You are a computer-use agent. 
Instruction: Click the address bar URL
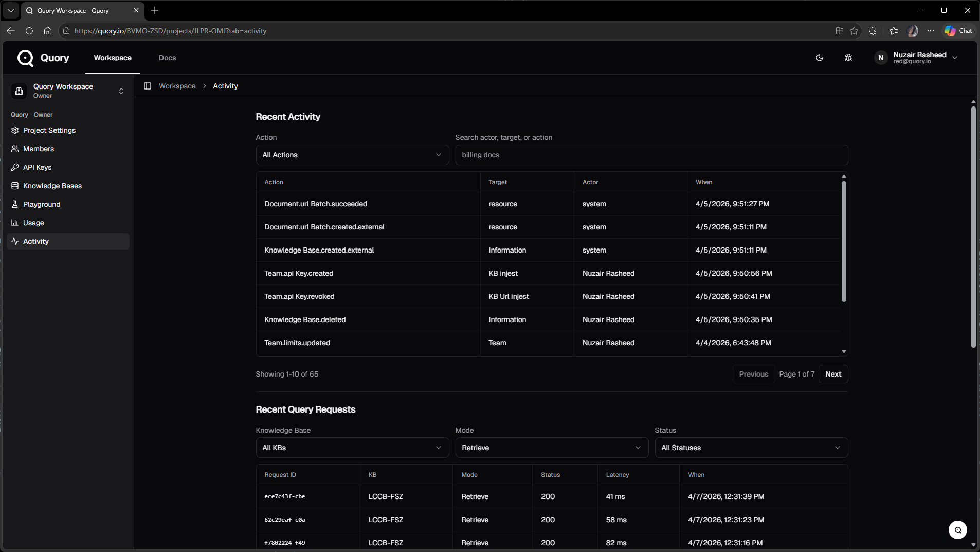(170, 31)
